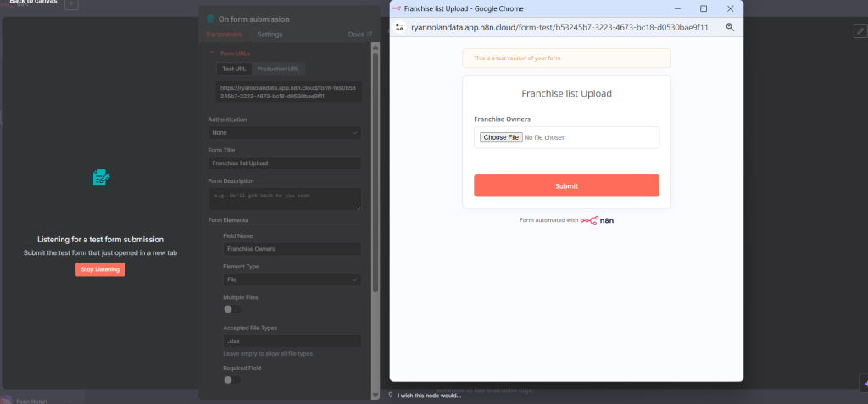Click the Form Title input field
The height and width of the screenshot is (404, 868).
[285, 163]
